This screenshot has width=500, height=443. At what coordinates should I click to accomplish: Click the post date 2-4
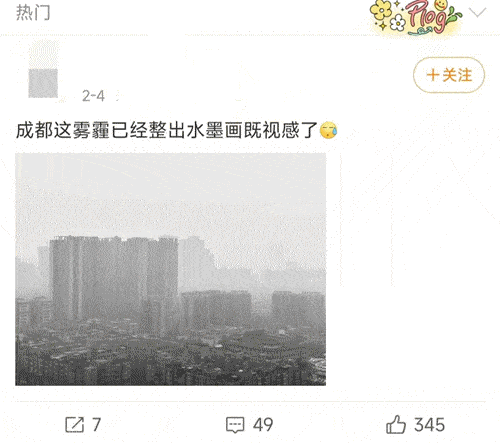point(93,96)
